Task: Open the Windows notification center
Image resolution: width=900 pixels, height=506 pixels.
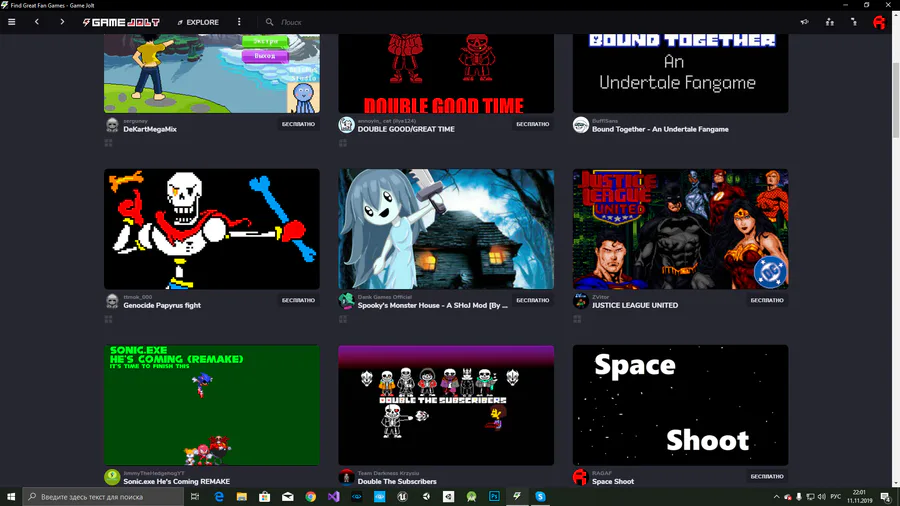Action: tap(886, 497)
